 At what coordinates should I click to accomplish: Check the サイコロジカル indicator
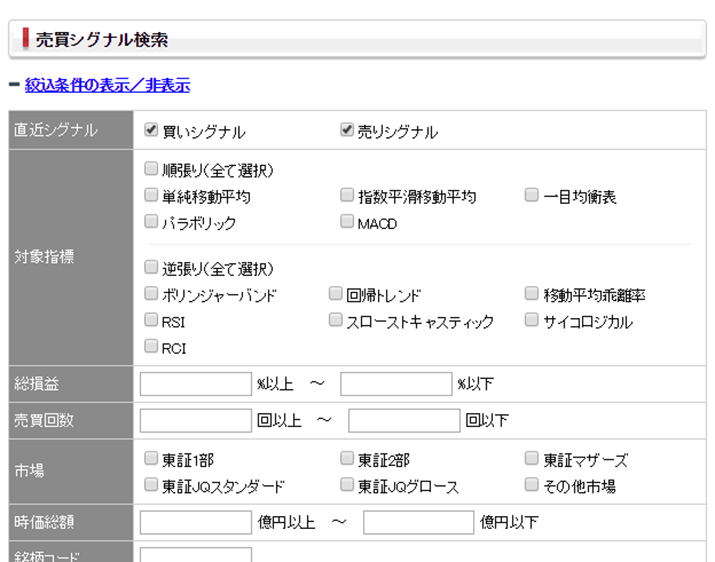click(x=532, y=321)
